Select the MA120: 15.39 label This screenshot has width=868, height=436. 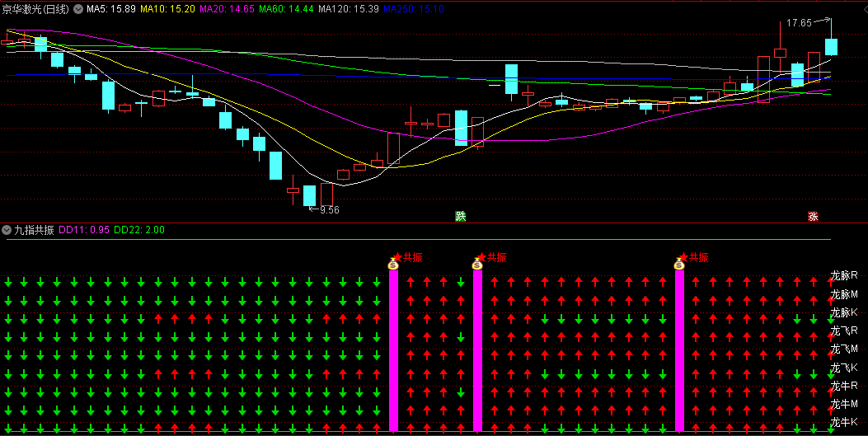click(348, 9)
